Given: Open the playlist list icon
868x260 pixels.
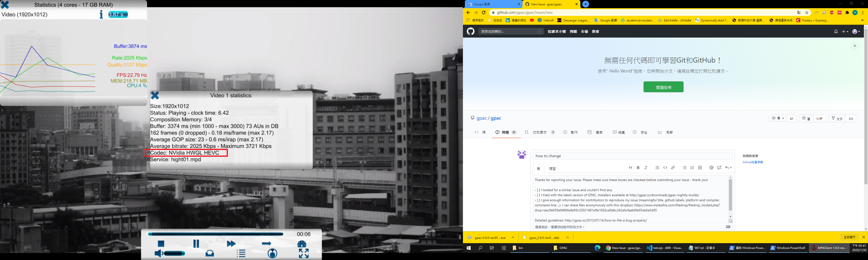Looking at the screenshot, I should [x=241, y=253].
